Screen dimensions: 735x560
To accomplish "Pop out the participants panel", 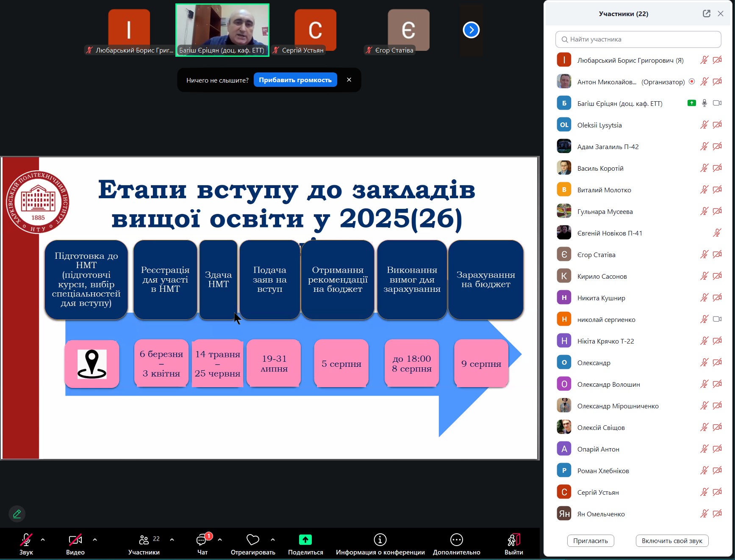I will pyautogui.click(x=706, y=14).
